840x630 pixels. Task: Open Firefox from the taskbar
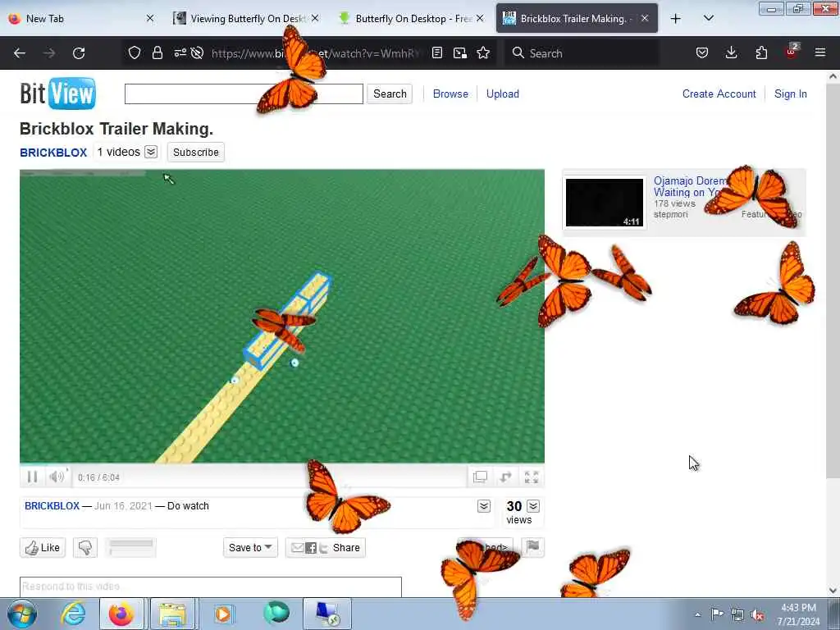[121, 614]
